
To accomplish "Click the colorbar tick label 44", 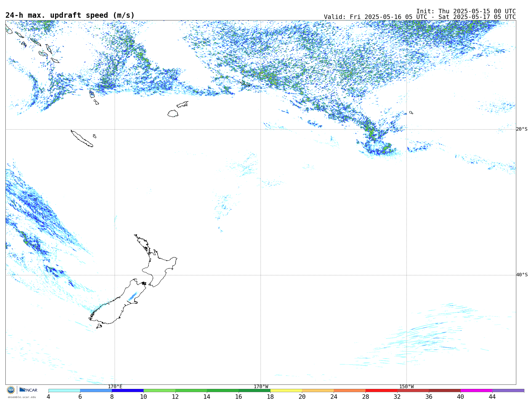I will pos(492,397).
